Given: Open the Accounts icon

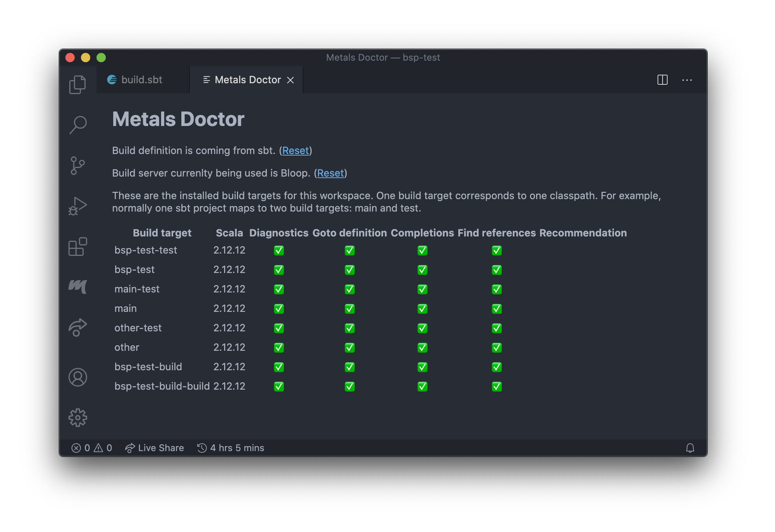Looking at the screenshot, I should (78, 376).
